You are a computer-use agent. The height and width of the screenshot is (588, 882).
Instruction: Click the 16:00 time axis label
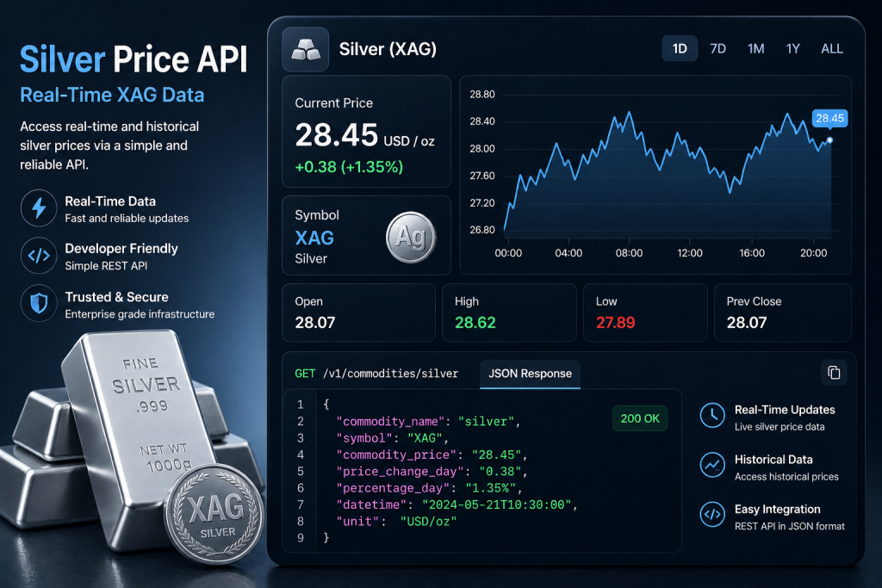pos(752,253)
